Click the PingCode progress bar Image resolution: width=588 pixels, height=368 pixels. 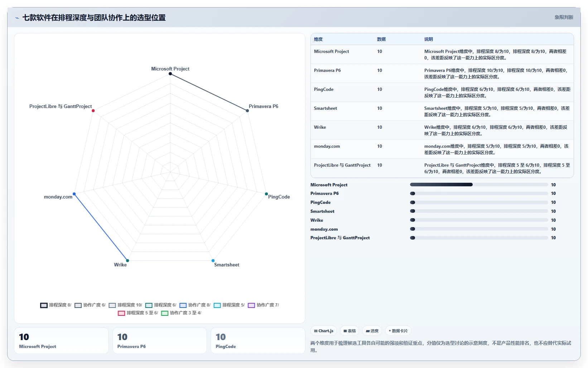coord(479,202)
